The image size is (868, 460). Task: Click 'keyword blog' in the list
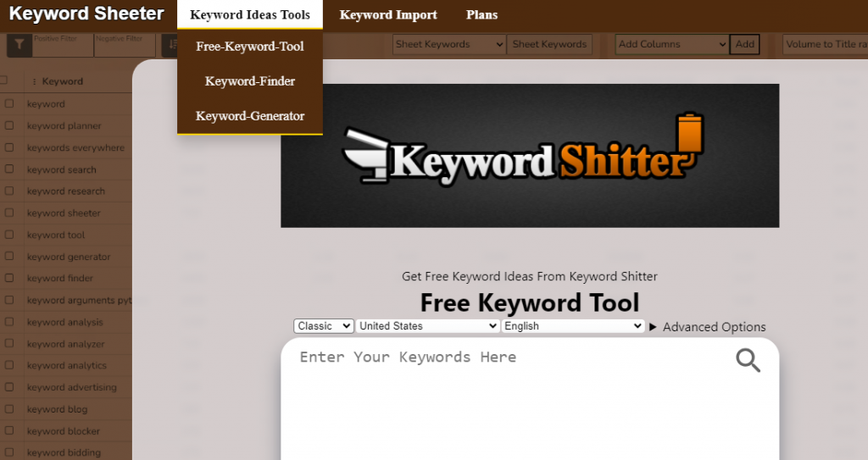57,409
